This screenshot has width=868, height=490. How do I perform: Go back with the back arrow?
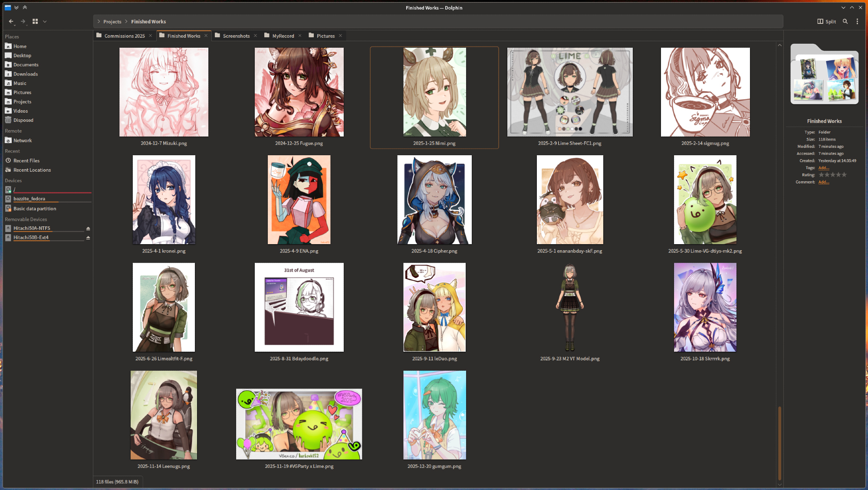click(x=11, y=21)
